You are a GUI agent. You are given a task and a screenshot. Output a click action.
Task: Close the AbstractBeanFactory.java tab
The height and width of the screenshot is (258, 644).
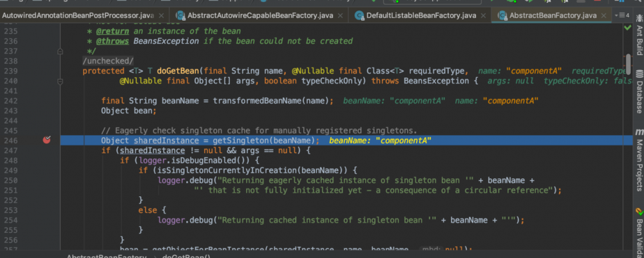coord(604,16)
